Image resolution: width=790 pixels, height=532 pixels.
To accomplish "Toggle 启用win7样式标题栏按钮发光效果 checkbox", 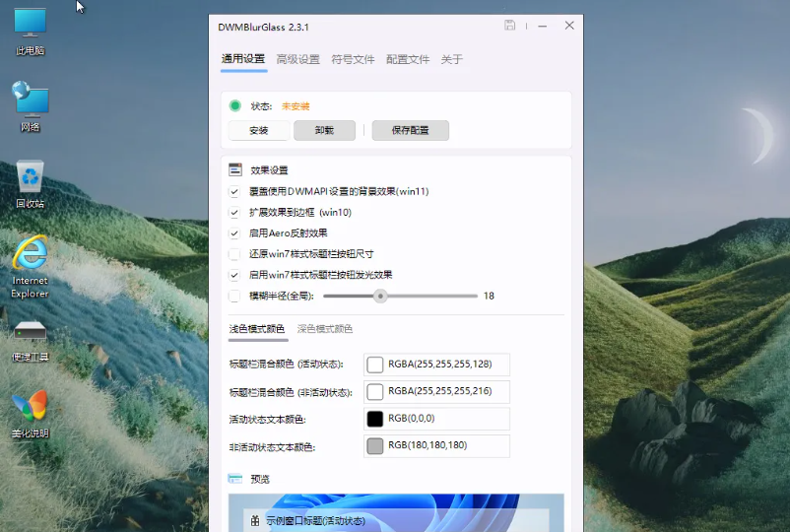I will pos(234,275).
